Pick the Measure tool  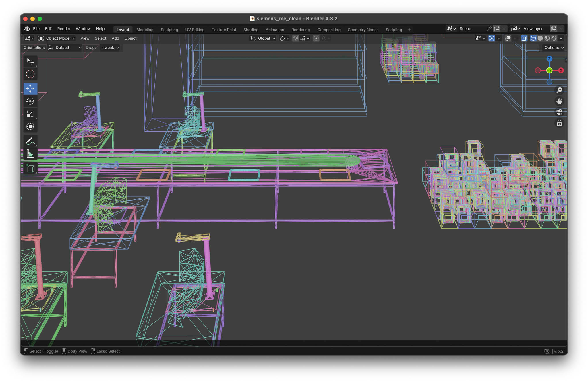[x=30, y=154]
